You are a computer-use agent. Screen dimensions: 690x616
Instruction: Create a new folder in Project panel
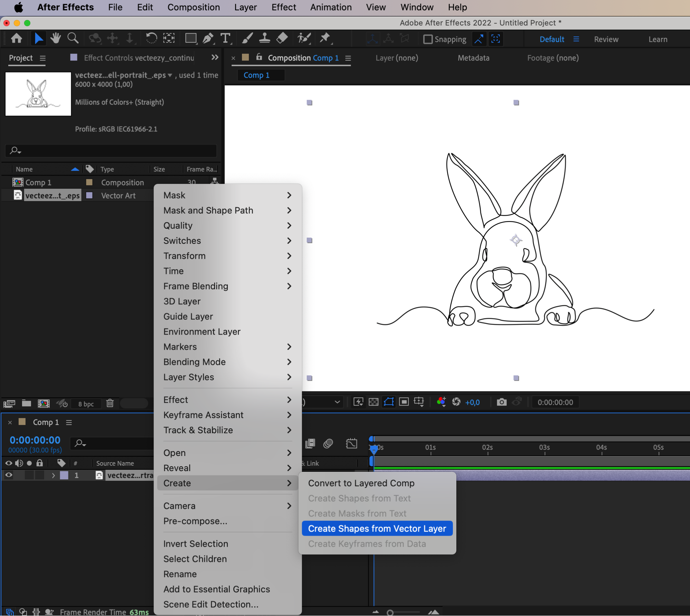(26, 403)
